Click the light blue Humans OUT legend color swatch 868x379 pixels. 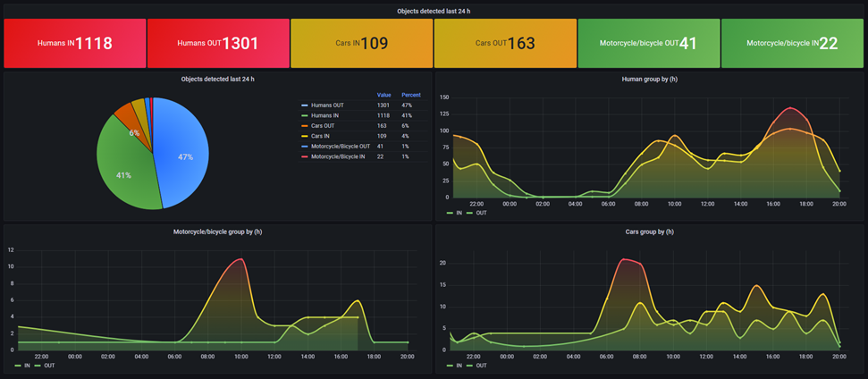pyautogui.click(x=304, y=105)
